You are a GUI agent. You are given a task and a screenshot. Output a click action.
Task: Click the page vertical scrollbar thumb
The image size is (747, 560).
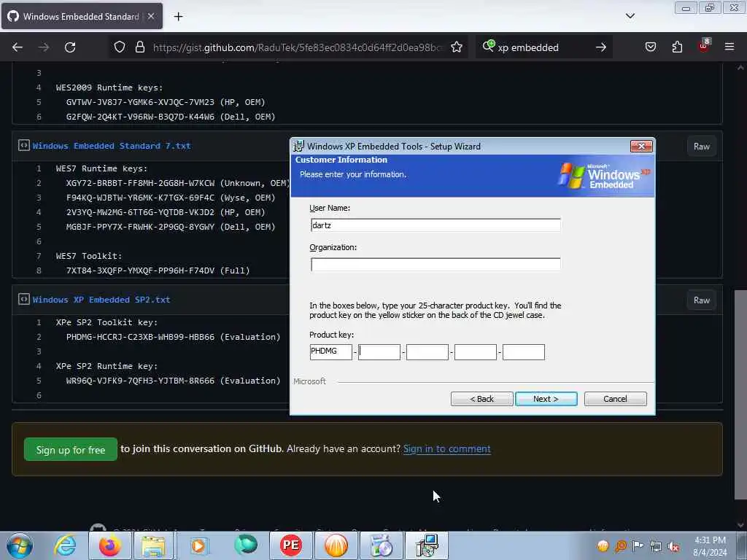pos(740,395)
